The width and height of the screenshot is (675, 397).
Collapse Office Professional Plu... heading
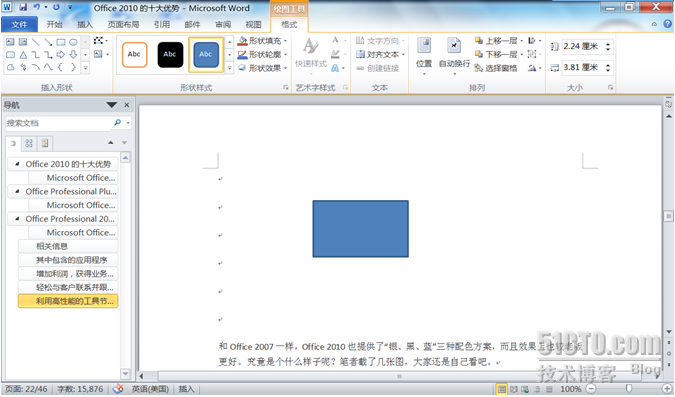[x=17, y=191]
